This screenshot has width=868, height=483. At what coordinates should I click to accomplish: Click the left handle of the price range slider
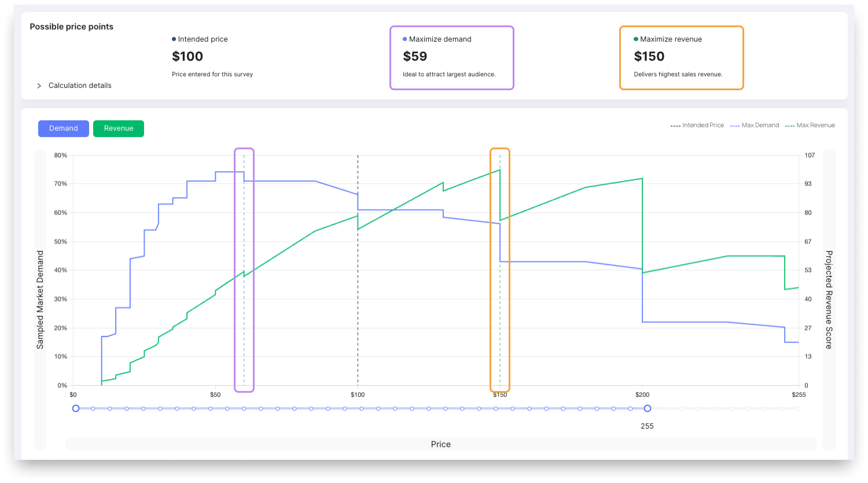76,409
